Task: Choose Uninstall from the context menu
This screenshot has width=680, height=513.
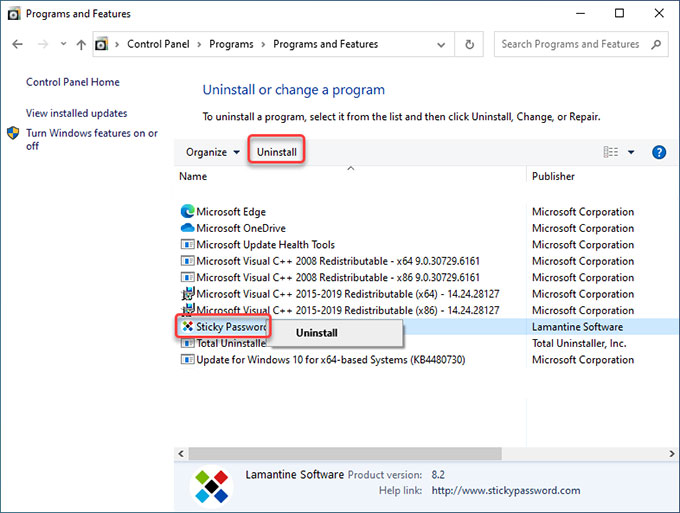Action: coord(336,333)
